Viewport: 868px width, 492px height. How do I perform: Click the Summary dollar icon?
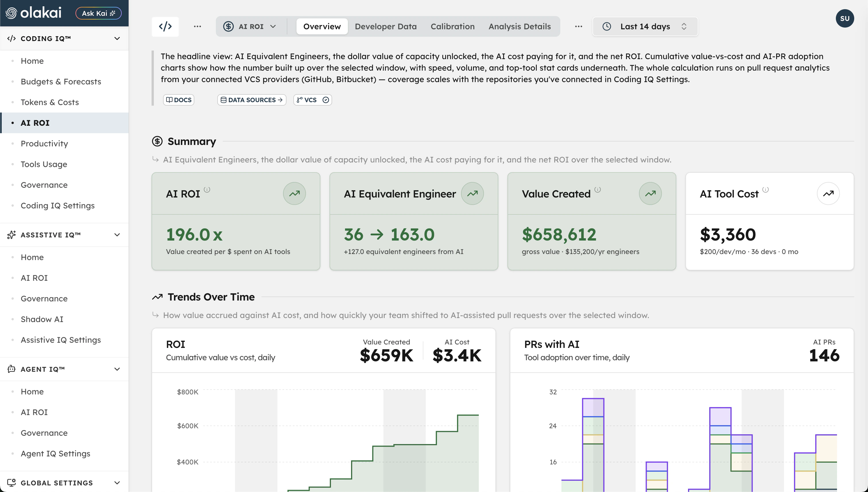pos(157,141)
